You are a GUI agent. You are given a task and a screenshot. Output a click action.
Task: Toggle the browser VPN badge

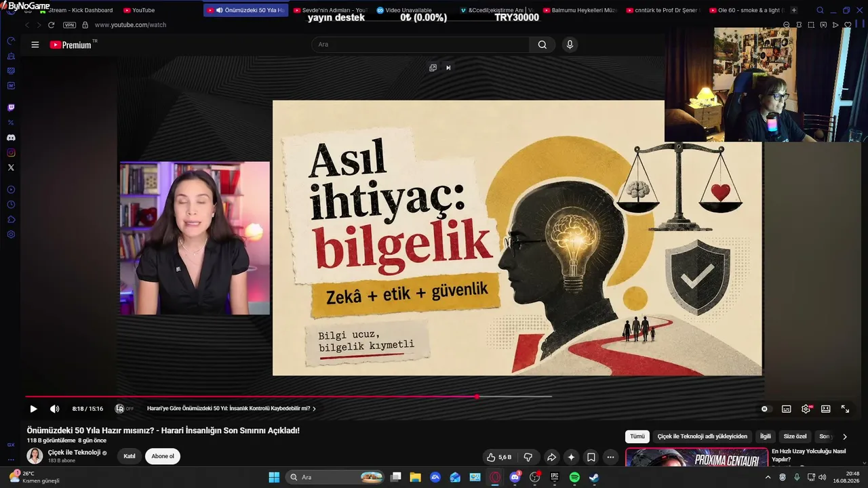pyautogui.click(x=69, y=25)
